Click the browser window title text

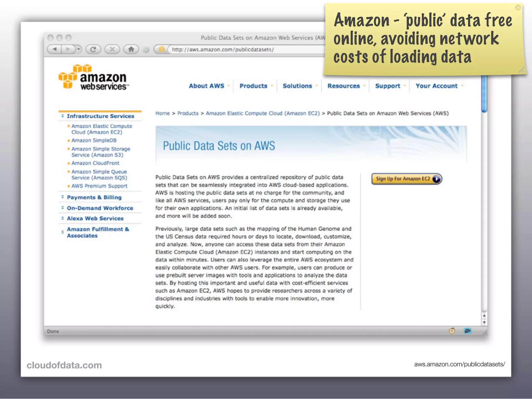[x=263, y=38]
